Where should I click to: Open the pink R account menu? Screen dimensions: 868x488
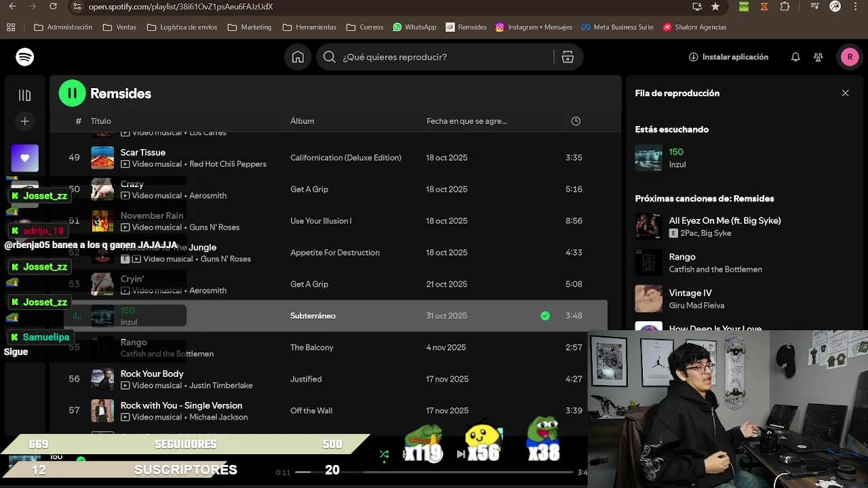(x=850, y=57)
